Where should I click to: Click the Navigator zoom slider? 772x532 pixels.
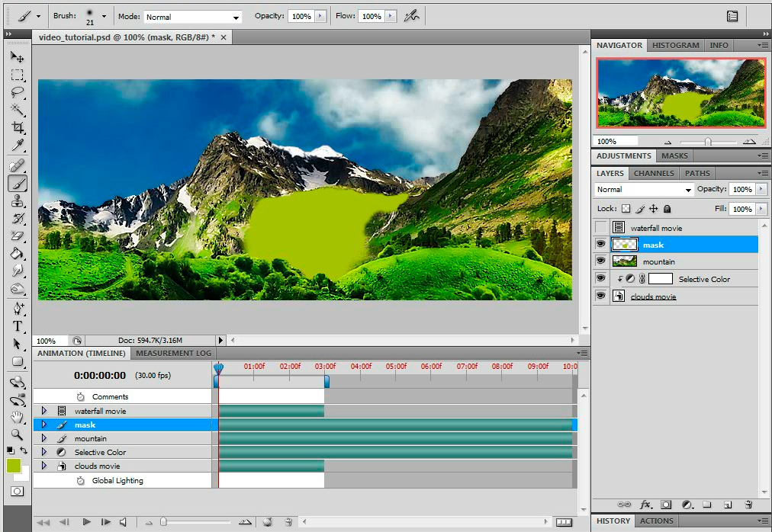click(x=707, y=142)
